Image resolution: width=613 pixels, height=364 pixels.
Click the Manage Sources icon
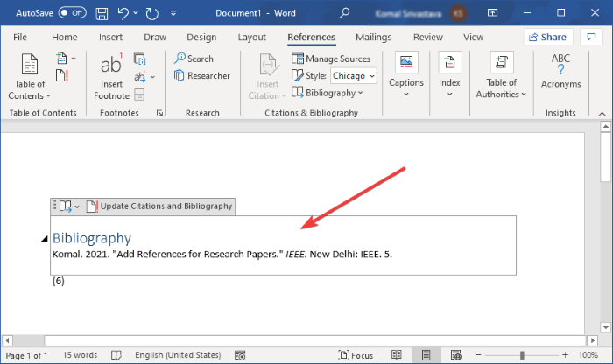coord(298,59)
